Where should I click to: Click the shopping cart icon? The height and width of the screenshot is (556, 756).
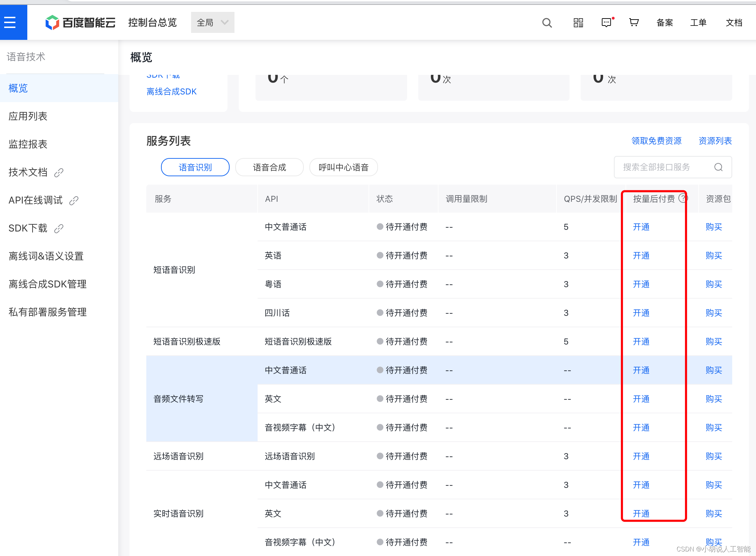[635, 22]
